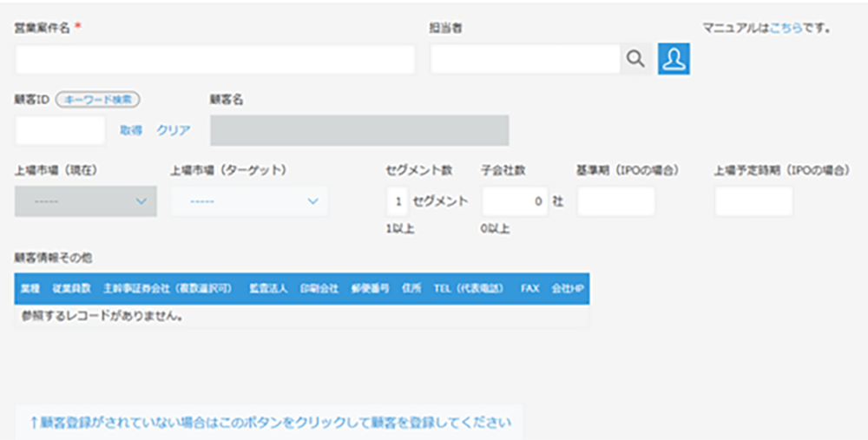Expand the 上場市場（現在） dropdown
Image resolution: width=868 pixels, height=440 pixels.
coord(86,201)
